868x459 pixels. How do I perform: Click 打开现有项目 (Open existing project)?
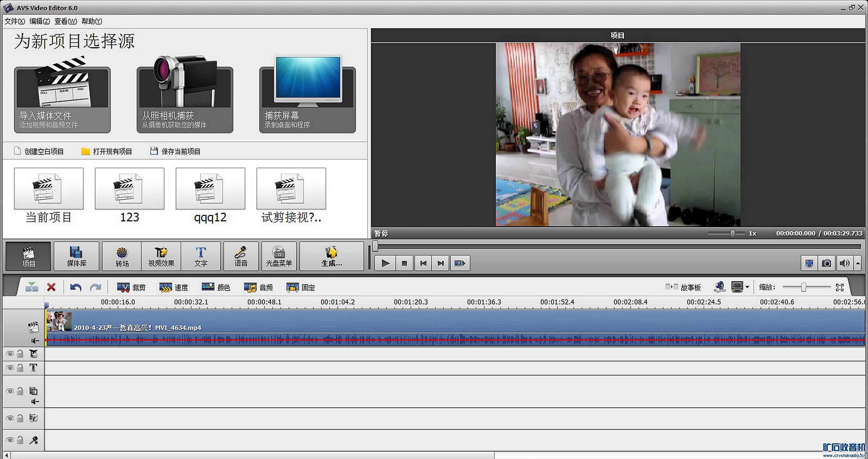(x=107, y=151)
